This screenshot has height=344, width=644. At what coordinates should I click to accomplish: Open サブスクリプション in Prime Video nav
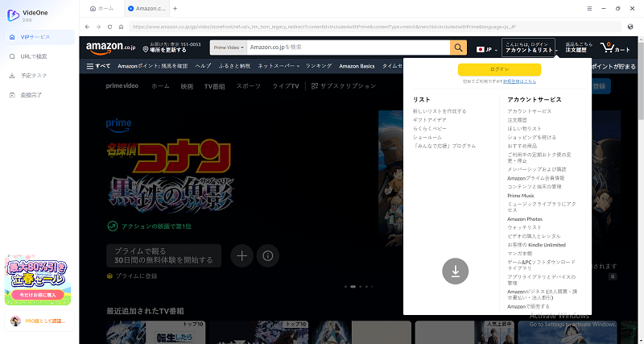pos(344,86)
